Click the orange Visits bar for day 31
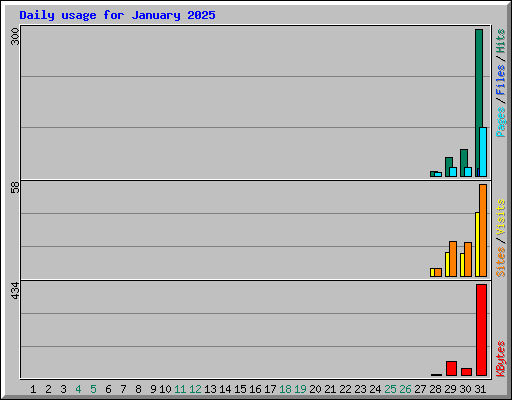The height and width of the screenshot is (400, 512). coord(483,230)
